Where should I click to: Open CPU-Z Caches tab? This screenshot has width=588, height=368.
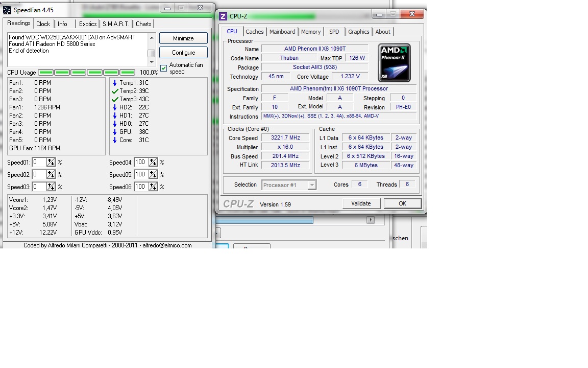click(255, 32)
